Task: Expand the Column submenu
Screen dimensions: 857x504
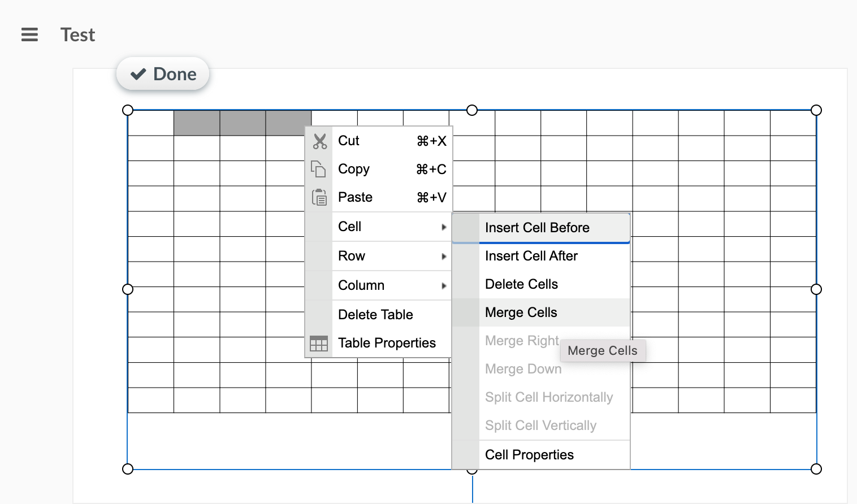Action: tap(378, 285)
